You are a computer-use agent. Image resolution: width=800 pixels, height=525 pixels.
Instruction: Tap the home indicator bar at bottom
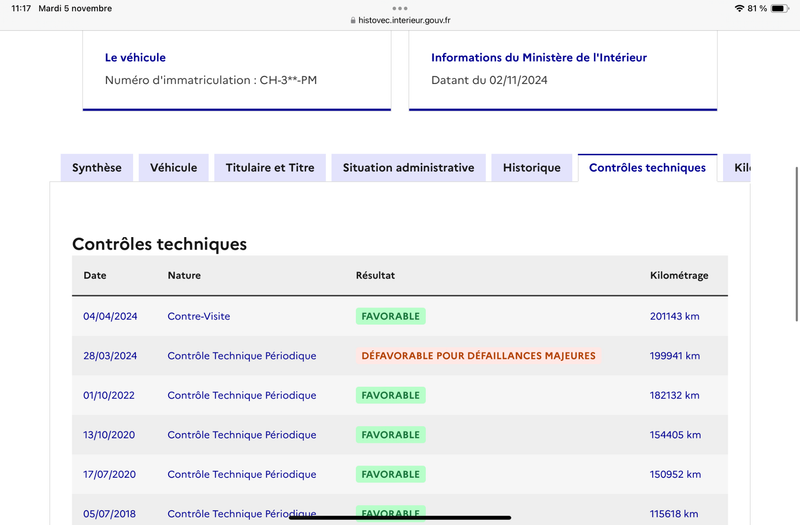pyautogui.click(x=400, y=517)
